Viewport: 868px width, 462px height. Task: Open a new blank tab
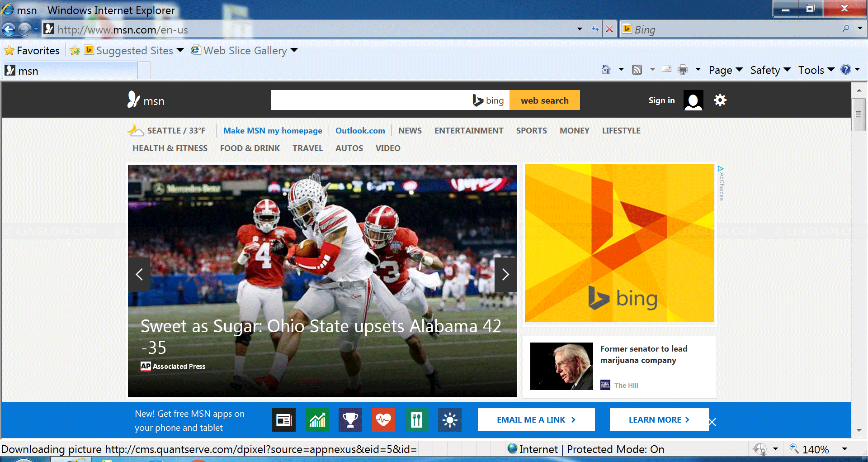(144, 71)
